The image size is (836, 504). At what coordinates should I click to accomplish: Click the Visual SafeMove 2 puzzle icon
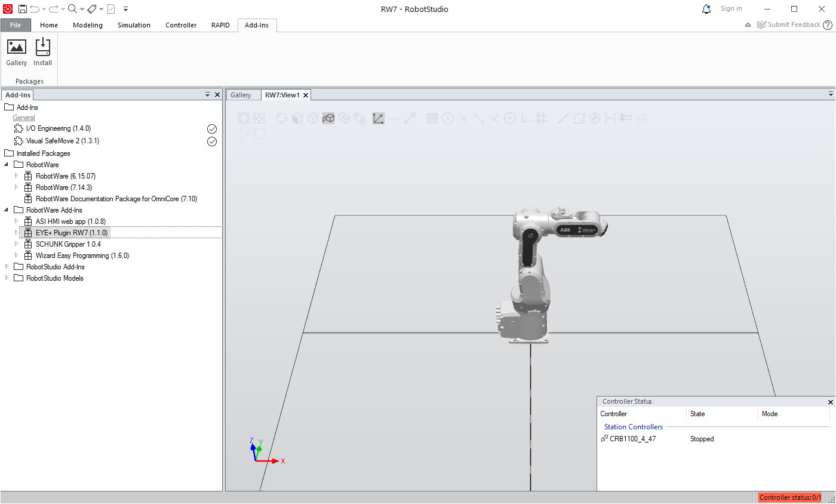[19, 141]
